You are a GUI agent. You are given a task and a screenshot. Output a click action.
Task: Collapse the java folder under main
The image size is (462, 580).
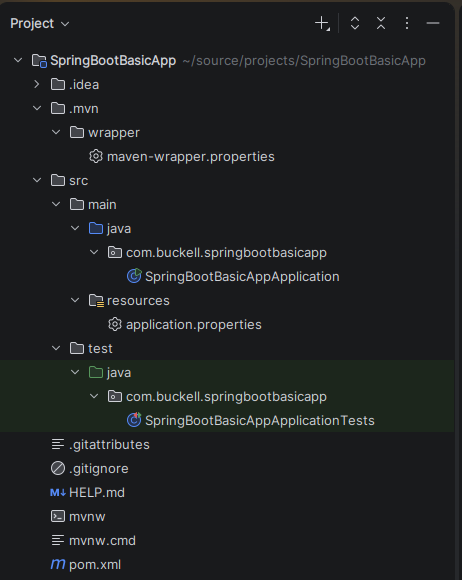[75, 228]
